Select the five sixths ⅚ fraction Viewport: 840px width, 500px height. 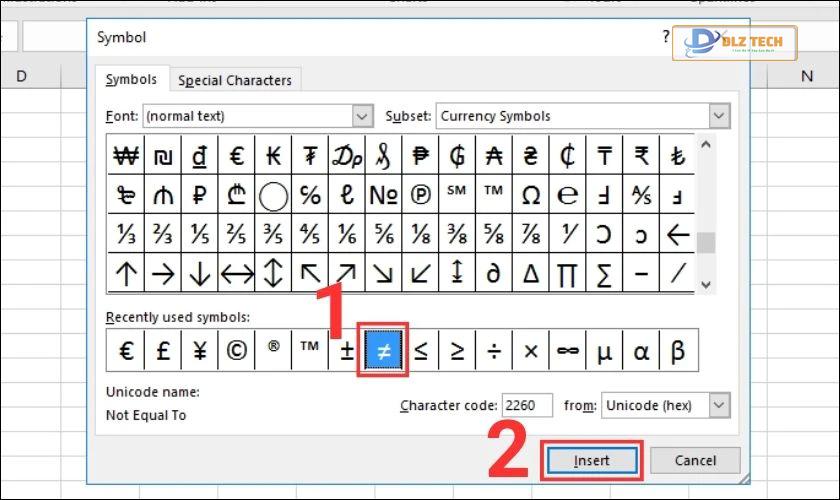pos(384,234)
